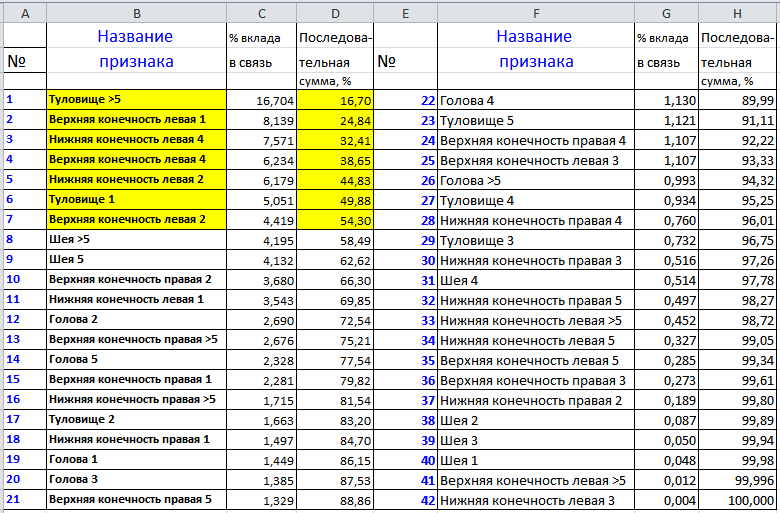Select column B header

point(137,13)
